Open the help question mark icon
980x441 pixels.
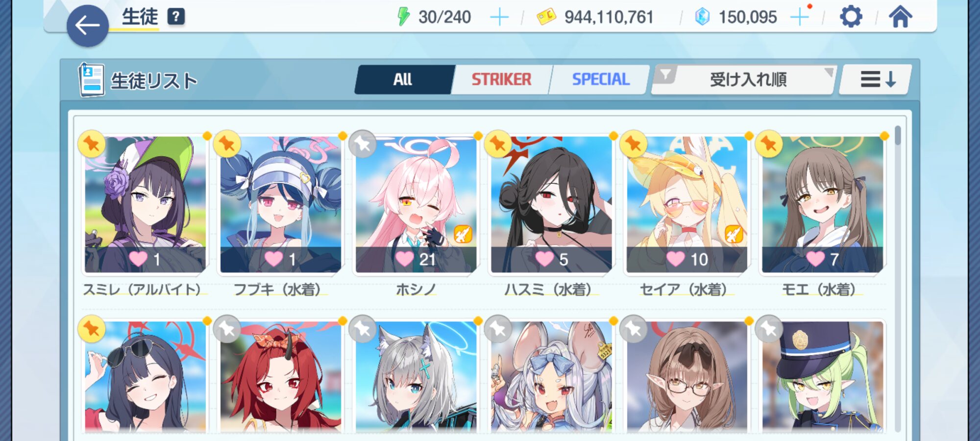pos(176,17)
